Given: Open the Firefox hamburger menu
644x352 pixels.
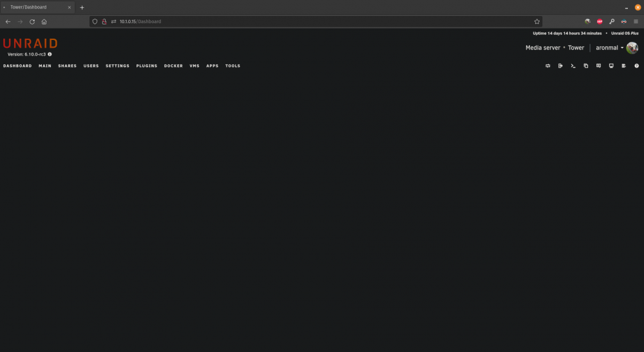Looking at the screenshot, I should 636,22.
